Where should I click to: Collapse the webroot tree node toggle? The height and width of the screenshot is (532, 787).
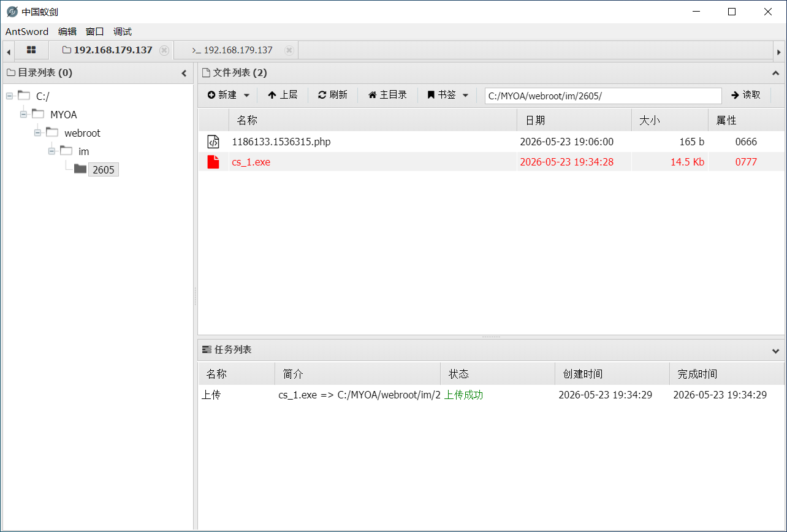[x=37, y=132]
